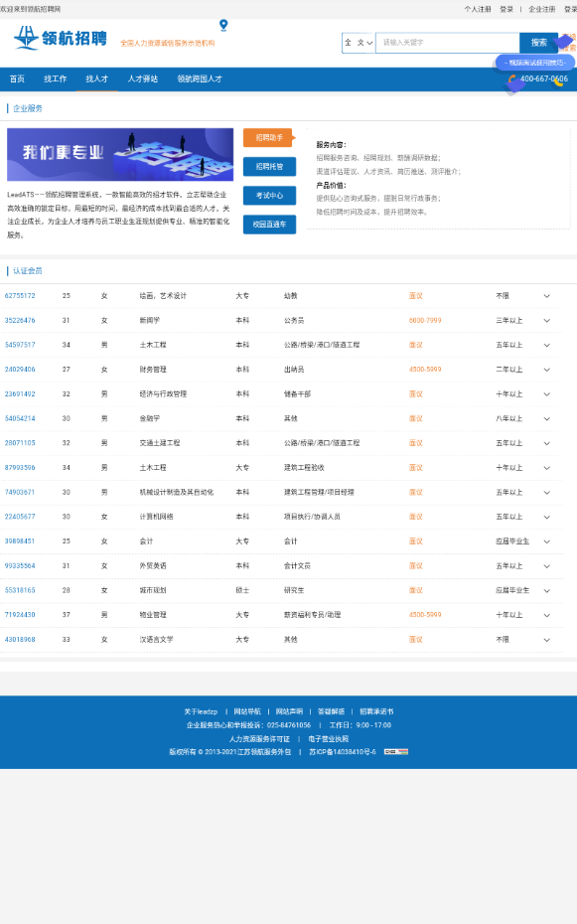Expand the row for member 54597517
The height and width of the screenshot is (924, 577).
coord(547,346)
